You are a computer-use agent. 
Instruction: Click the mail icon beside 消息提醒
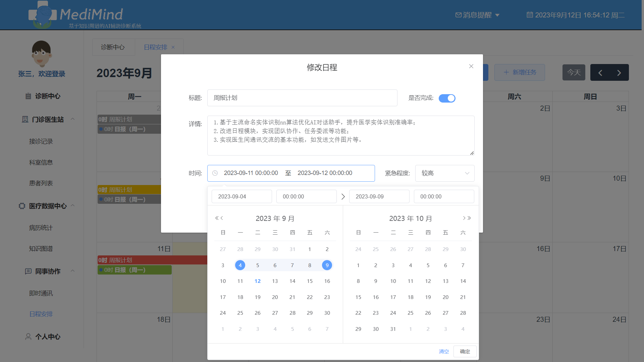459,15
